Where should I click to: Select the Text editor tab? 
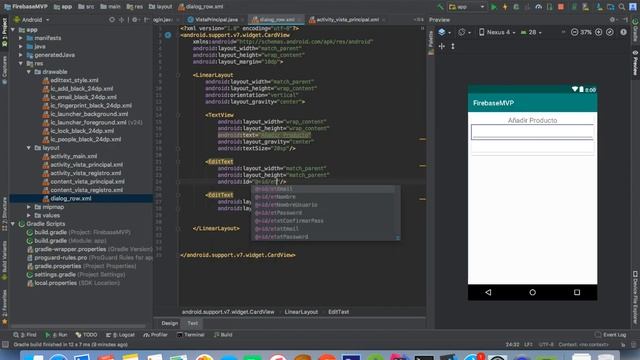click(x=193, y=323)
